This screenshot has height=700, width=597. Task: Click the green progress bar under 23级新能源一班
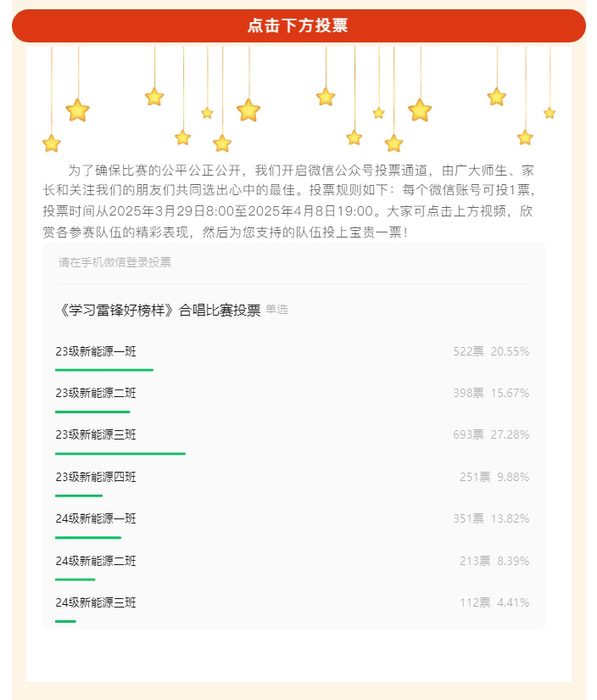click(104, 370)
